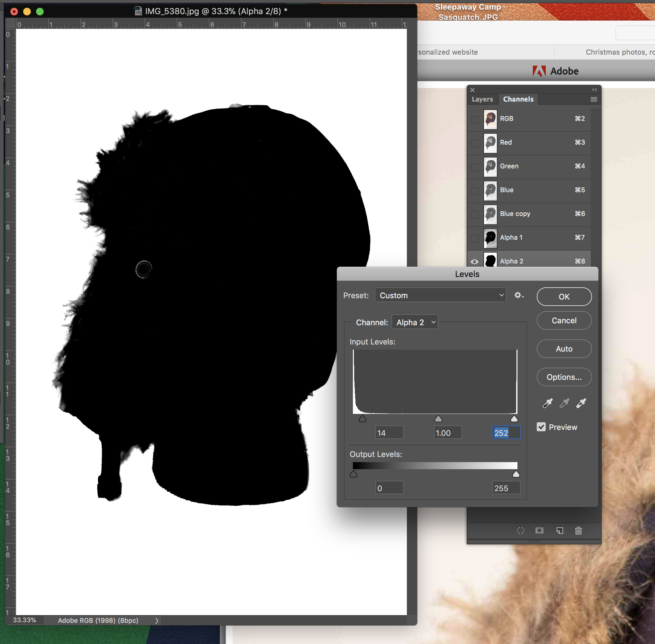Pick the white point eyedropper
Screen dimensions: 655x644
[x=581, y=403]
